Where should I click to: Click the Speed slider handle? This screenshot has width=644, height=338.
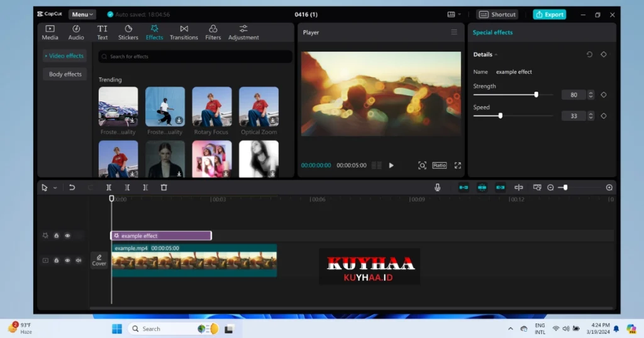coord(501,116)
